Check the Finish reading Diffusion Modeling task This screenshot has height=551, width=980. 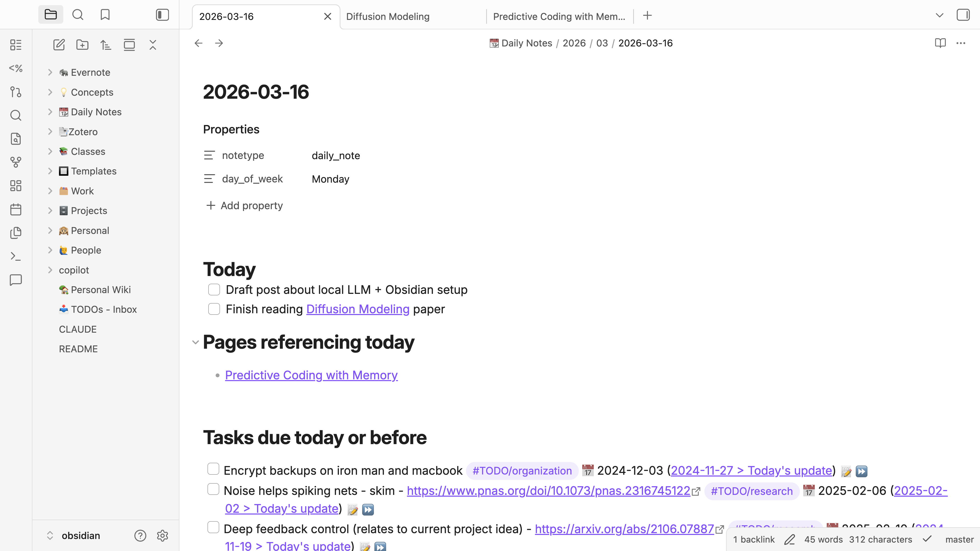214,309
